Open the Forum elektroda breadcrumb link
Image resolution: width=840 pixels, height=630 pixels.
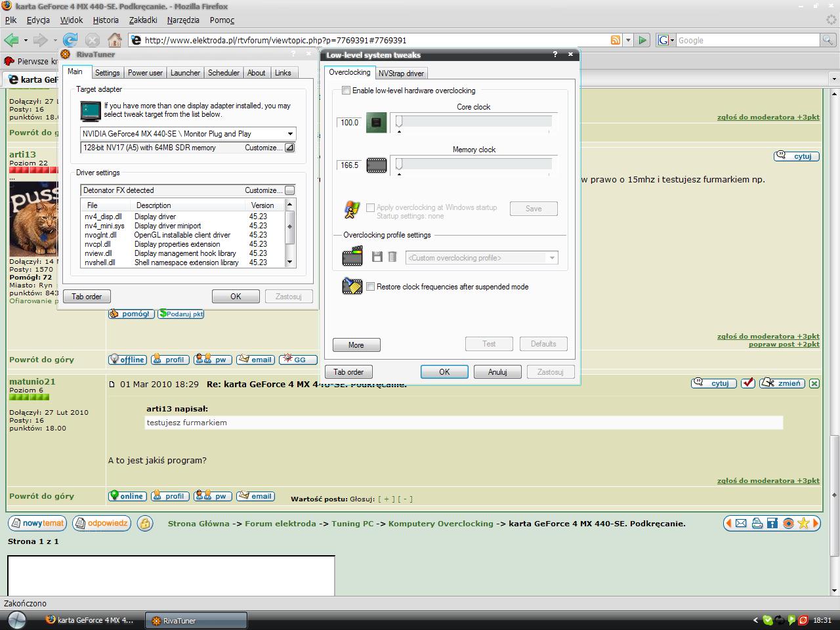[280, 524]
